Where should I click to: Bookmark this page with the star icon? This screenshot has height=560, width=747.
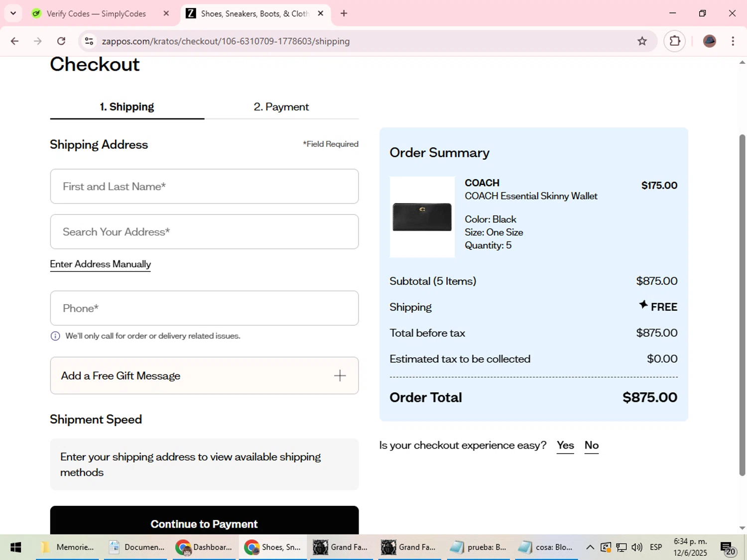coord(642,41)
